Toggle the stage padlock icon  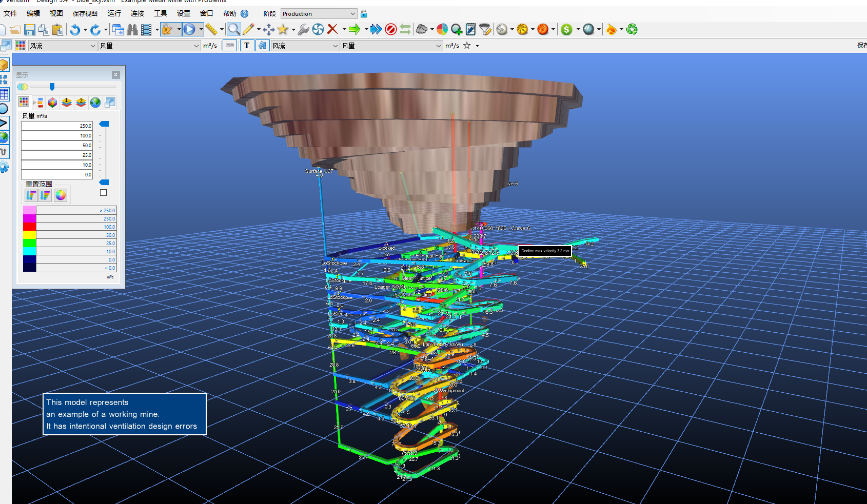(x=364, y=14)
